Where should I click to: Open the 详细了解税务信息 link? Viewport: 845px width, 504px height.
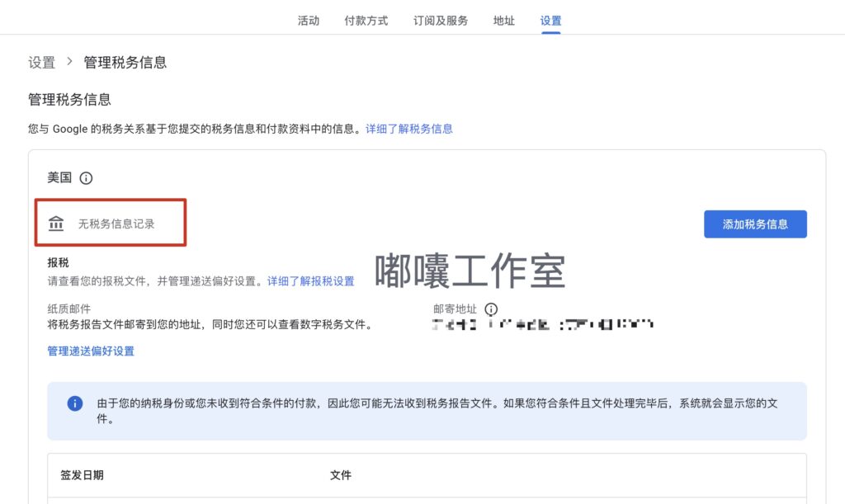click(409, 129)
